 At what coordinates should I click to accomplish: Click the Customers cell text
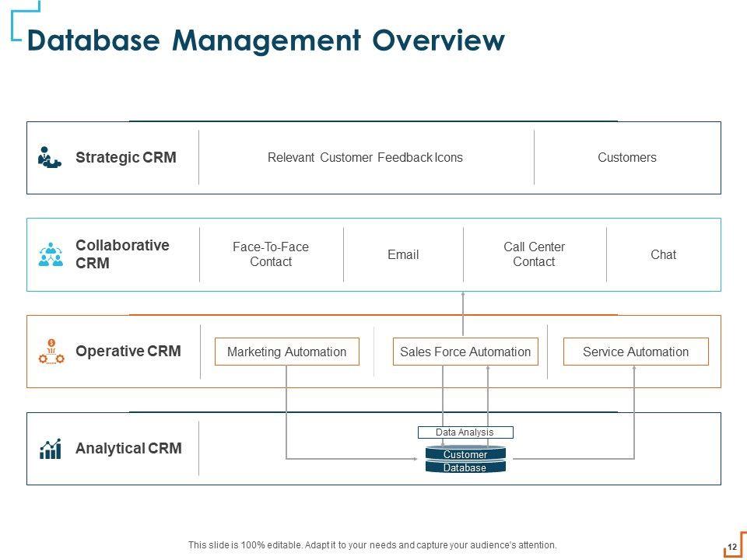pos(627,157)
